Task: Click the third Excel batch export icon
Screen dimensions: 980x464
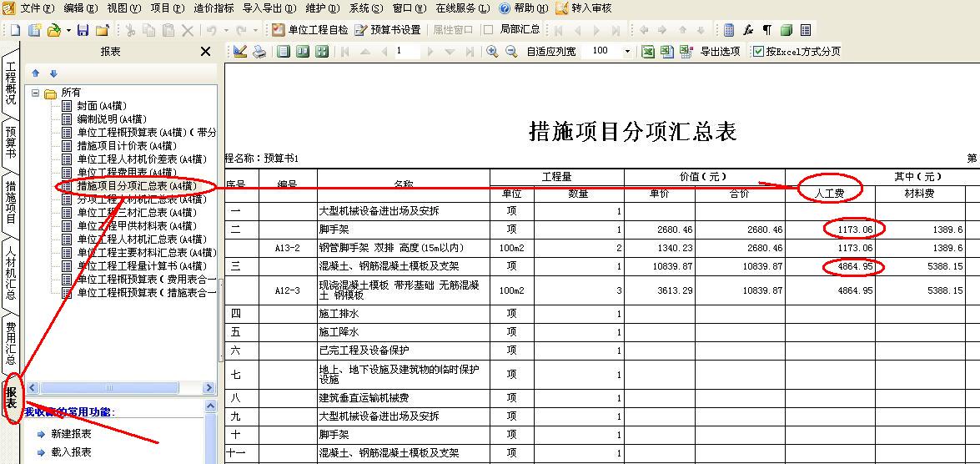Action: (x=686, y=52)
